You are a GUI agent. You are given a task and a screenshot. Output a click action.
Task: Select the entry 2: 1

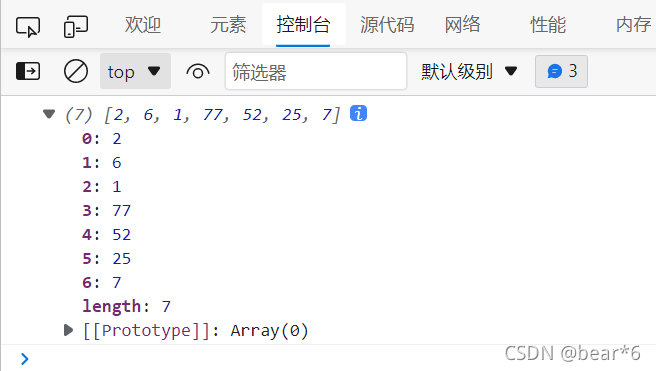click(x=102, y=187)
